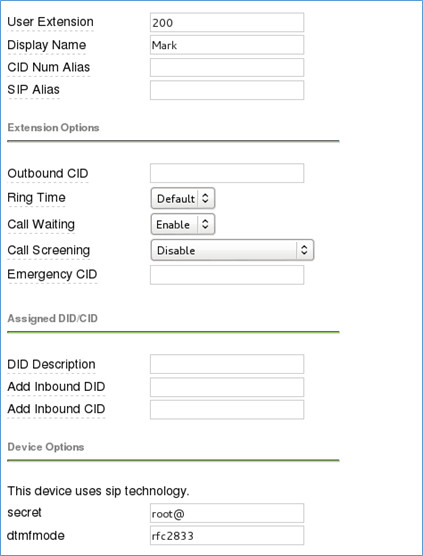The image size is (423, 556).
Task: Click the Call Screening help label
Action: [49, 250]
